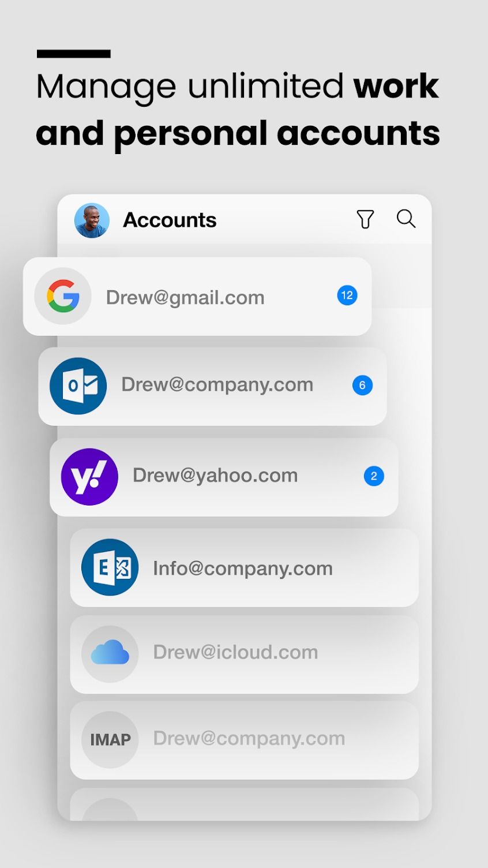Switch to the Accounts view header
Screen dimensions: 488x868
click(x=170, y=220)
